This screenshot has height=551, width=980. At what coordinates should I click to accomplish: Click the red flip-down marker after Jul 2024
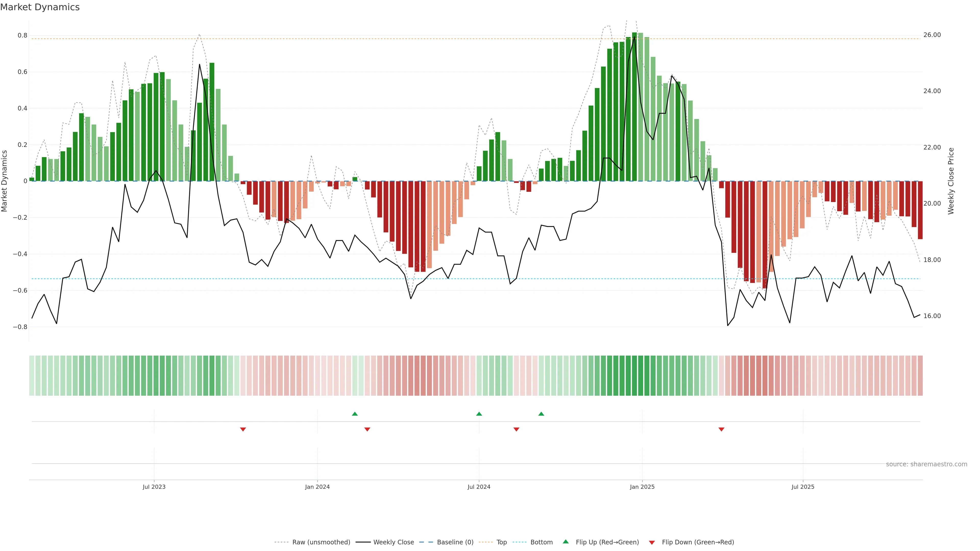[516, 429]
